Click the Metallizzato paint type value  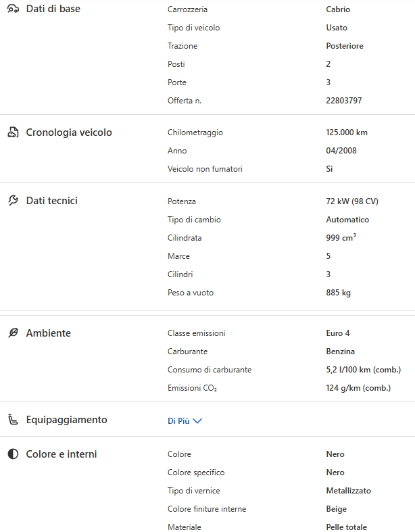tap(348, 491)
